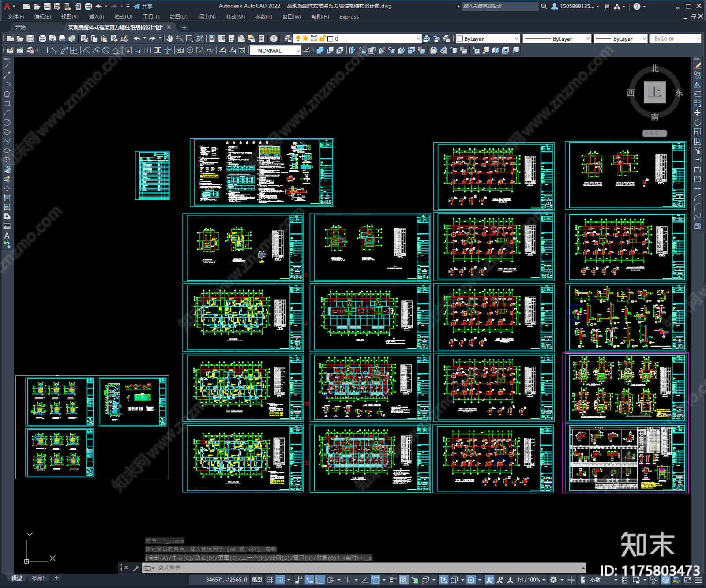The width and height of the screenshot is (706, 588).
Task: Toggle drawing grid display in status bar
Action: click(270, 580)
